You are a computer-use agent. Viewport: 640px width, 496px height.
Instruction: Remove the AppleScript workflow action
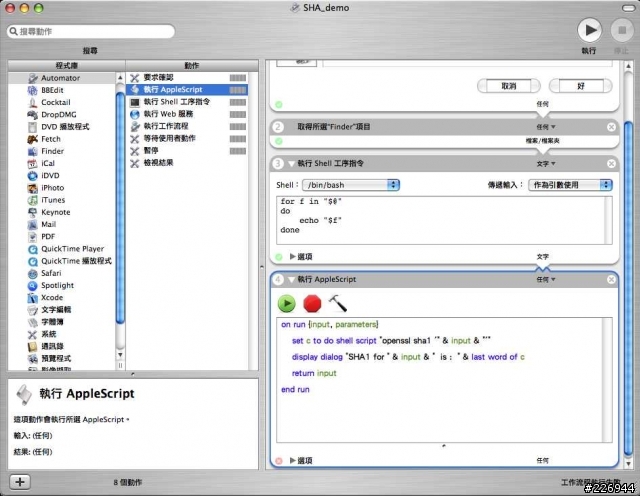(611, 280)
